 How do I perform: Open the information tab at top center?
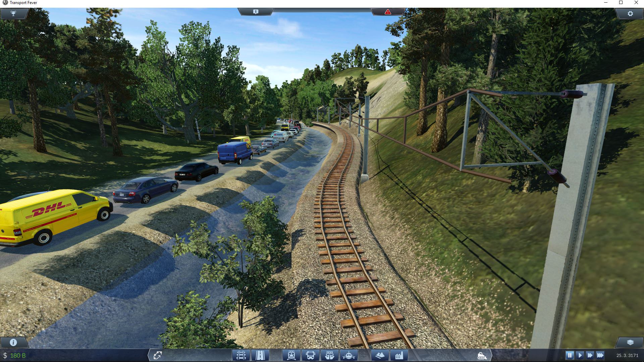point(256,12)
